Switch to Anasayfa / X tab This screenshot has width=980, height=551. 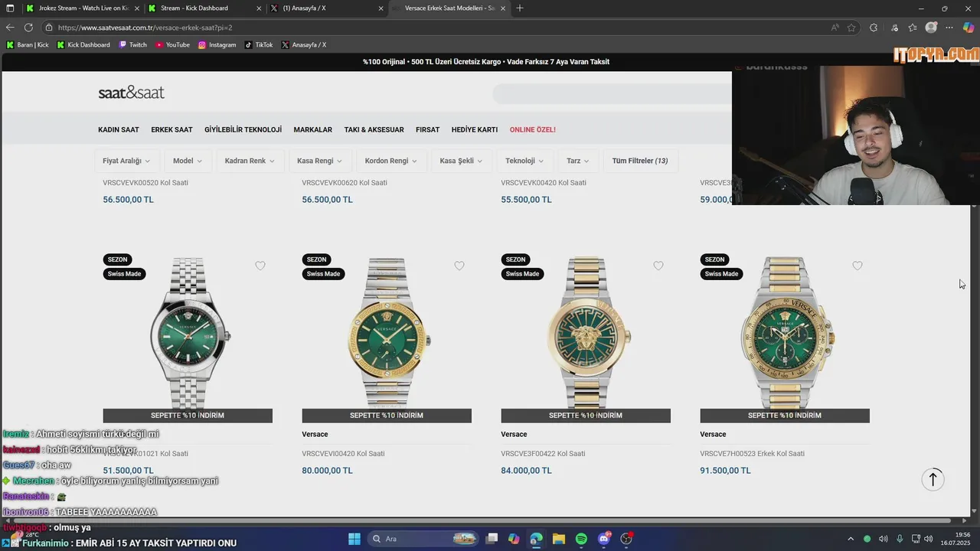click(x=327, y=8)
